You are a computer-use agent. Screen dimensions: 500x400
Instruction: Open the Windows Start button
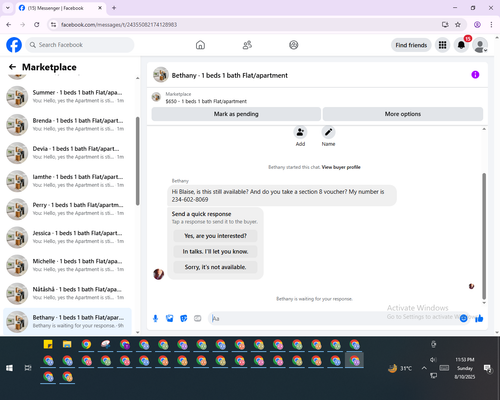[9, 368]
